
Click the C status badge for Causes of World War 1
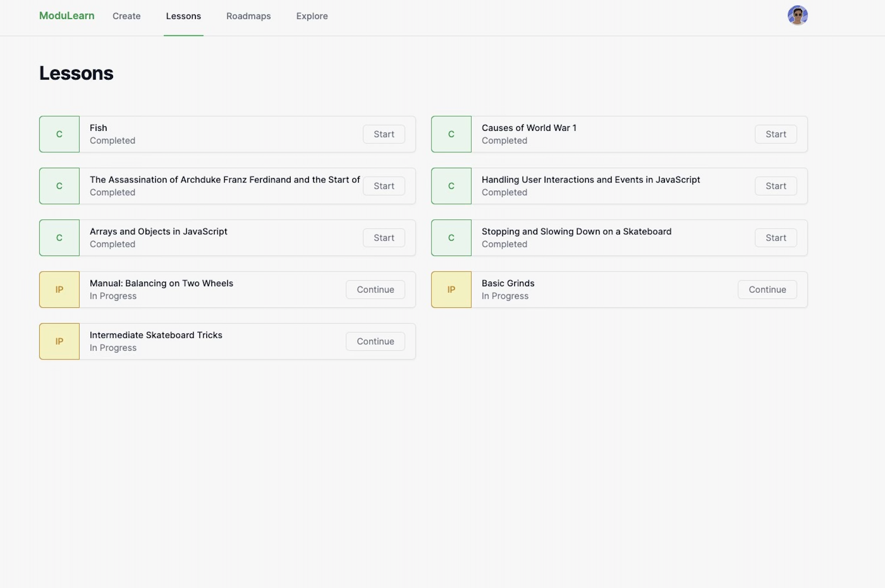pos(451,134)
